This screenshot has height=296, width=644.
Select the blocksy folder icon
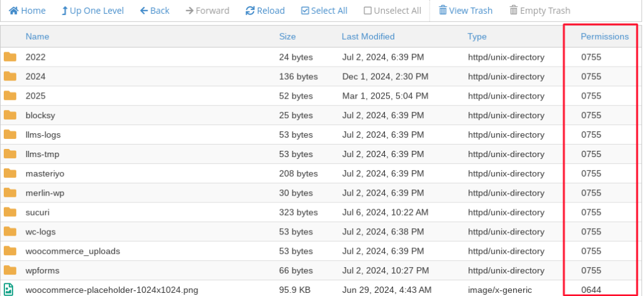click(10, 115)
